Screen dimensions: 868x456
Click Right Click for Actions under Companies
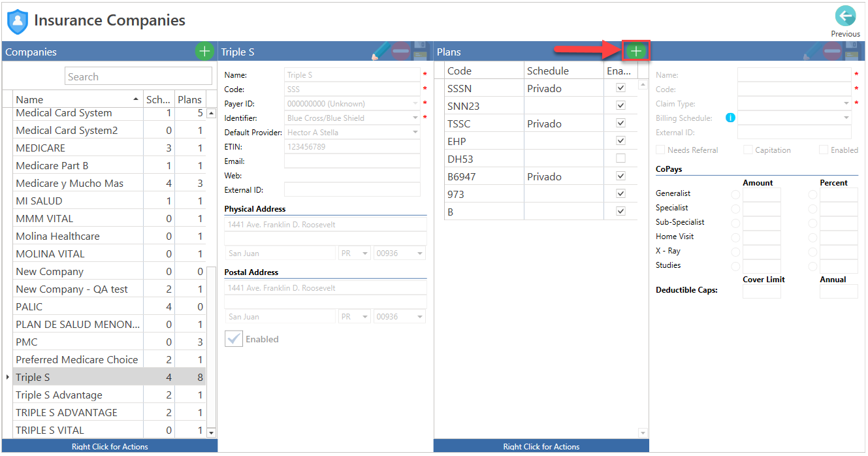[x=110, y=447]
